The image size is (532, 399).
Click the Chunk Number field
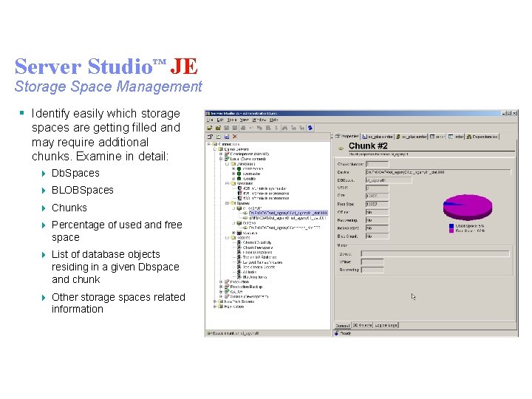pyautogui.click(x=378, y=164)
